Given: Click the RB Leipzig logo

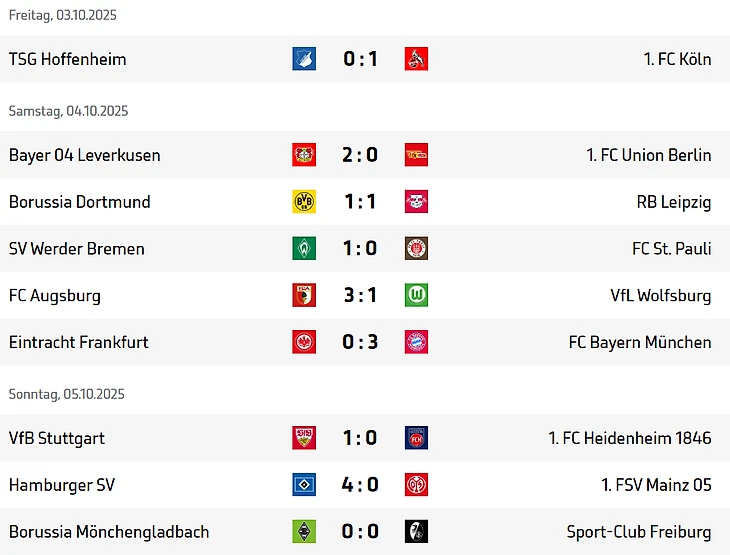Looking at the screenshot, I should point(416,202).
